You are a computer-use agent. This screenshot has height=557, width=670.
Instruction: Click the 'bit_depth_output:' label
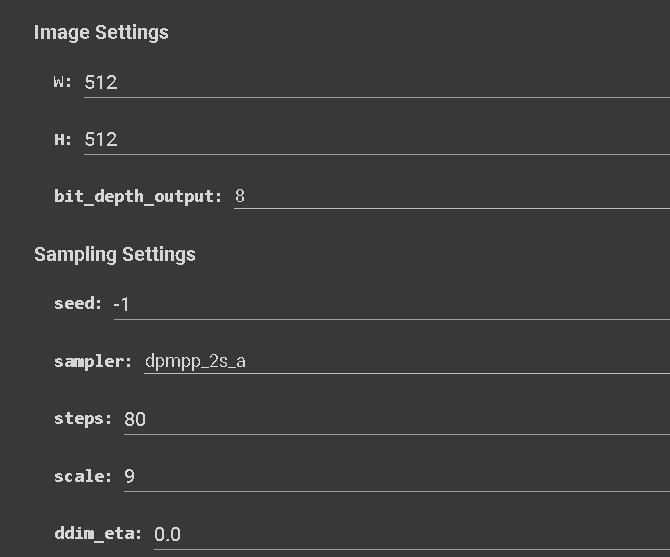138,196
